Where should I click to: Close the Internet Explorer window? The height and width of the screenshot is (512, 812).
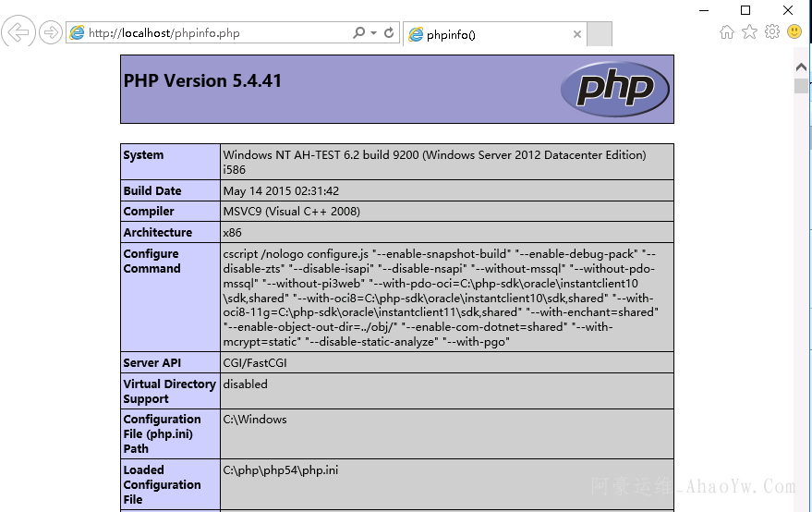(788, 10)
